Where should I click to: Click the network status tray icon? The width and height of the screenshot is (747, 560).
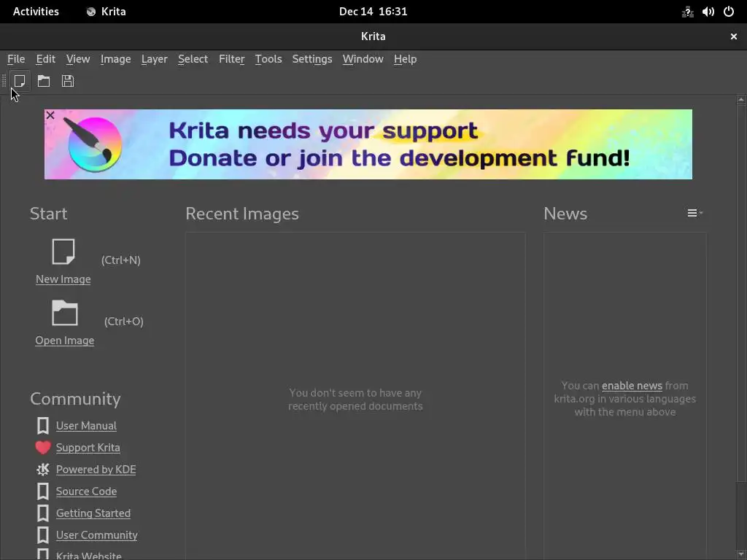tap(687, 12)
